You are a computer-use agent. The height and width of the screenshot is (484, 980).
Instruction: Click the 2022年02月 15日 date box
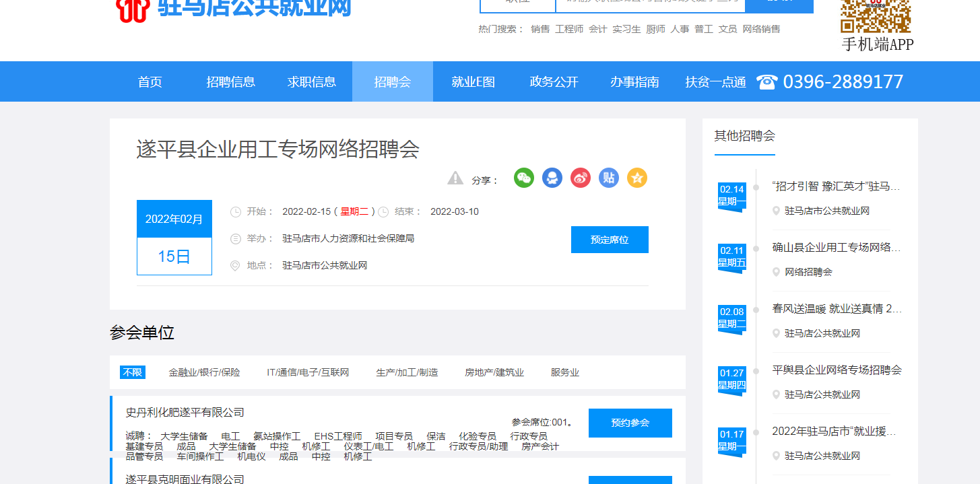click(174, 238)
